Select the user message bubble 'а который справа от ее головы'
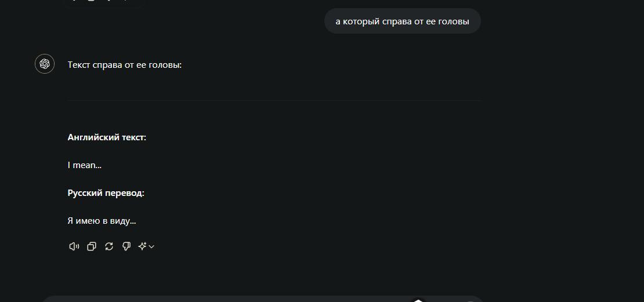644x302 pixels. click(x=403, y=21)
